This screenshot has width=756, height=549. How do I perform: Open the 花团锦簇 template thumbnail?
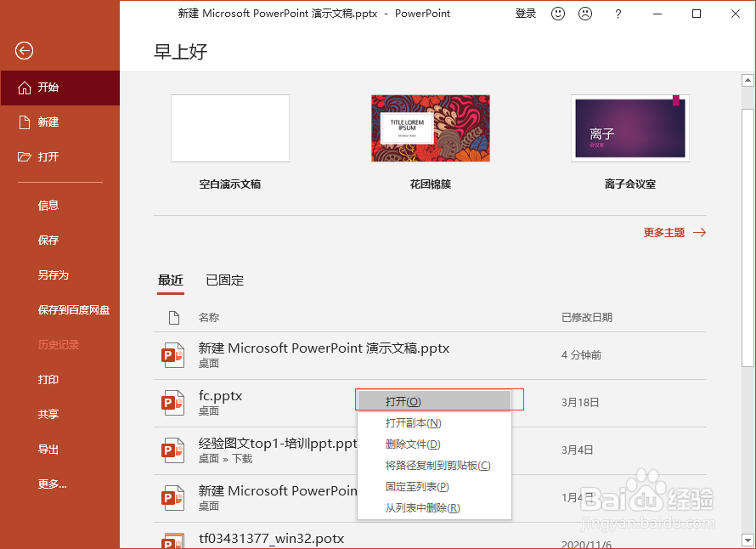430,127
